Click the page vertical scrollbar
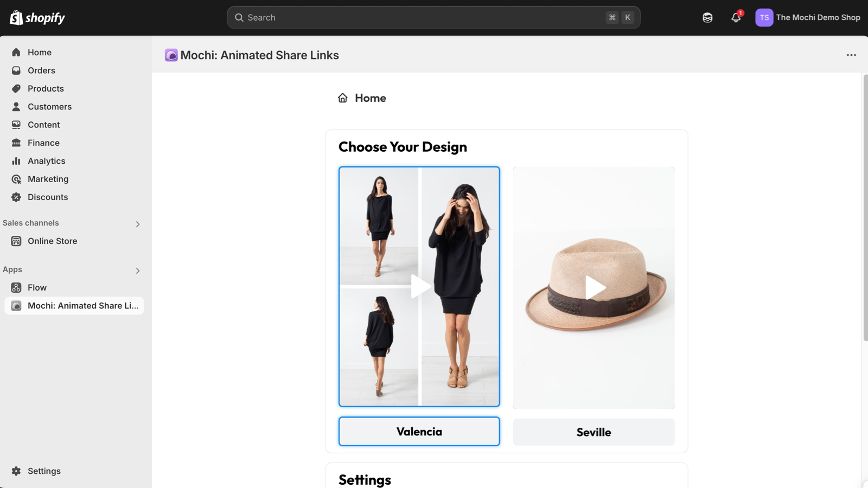 (865, 208)
